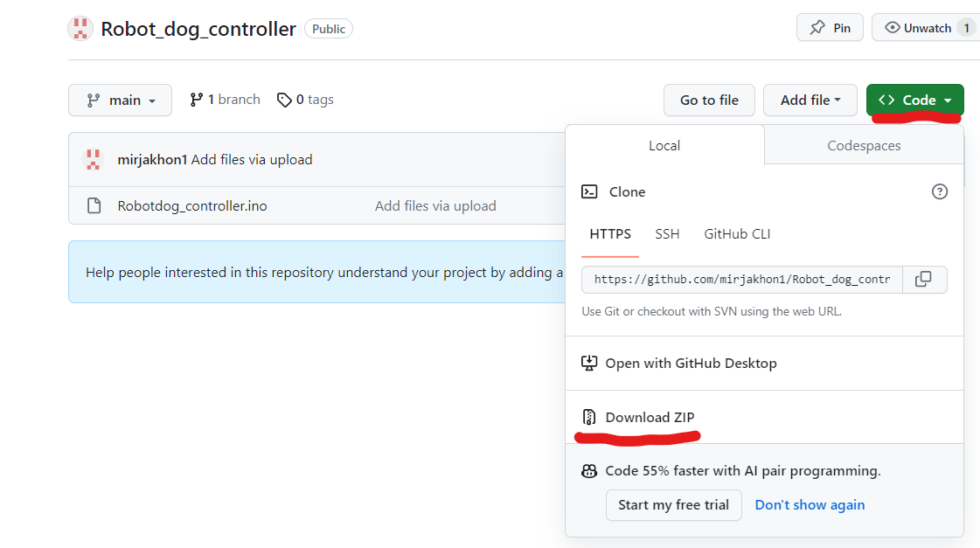The height and width of the screenshot is (548, 980).
Task: Click the Go to file button
Action: [x=709, y=101]
